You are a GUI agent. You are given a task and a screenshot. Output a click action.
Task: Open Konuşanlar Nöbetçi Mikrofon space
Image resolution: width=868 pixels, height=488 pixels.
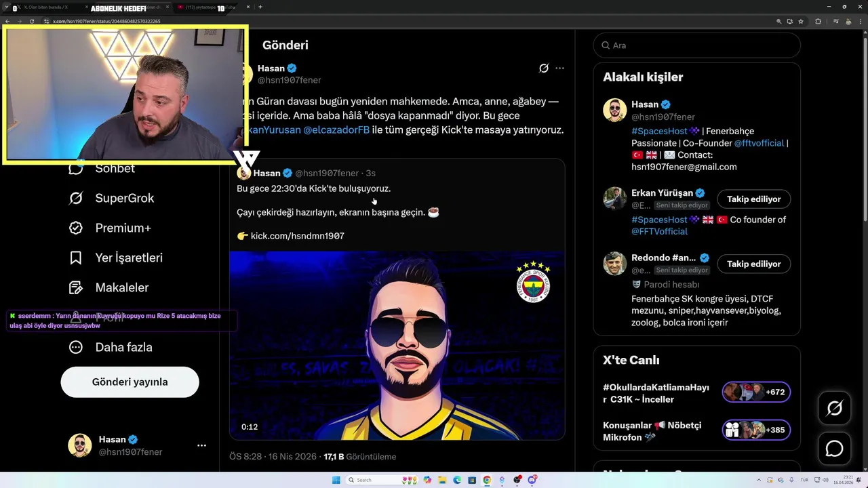(652, 431)
